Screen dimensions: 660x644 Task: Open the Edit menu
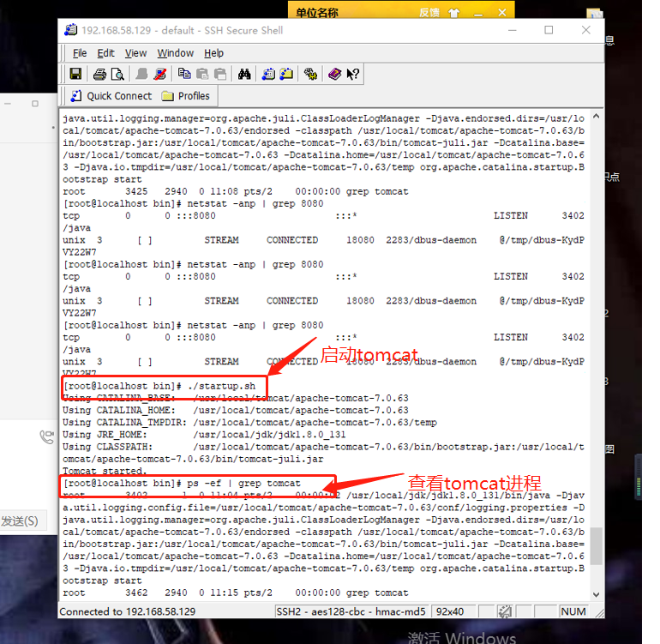pyautogui.click(x=105, y=53)
